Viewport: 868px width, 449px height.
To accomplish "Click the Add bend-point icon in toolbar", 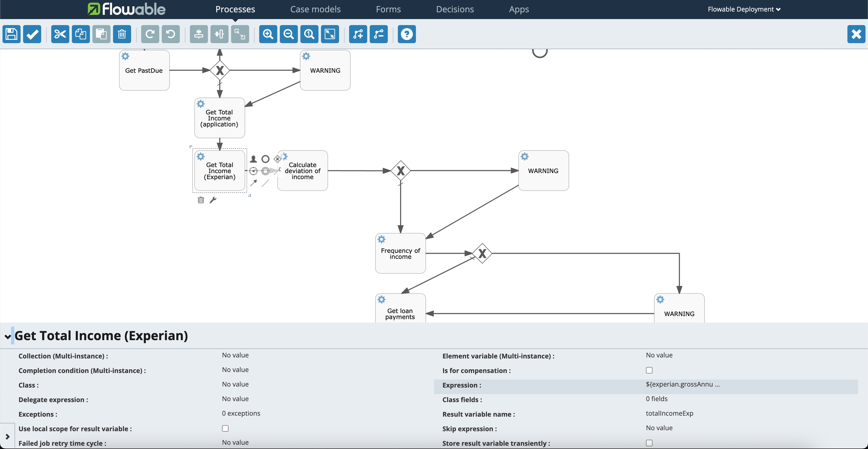I will coord(358,34).
